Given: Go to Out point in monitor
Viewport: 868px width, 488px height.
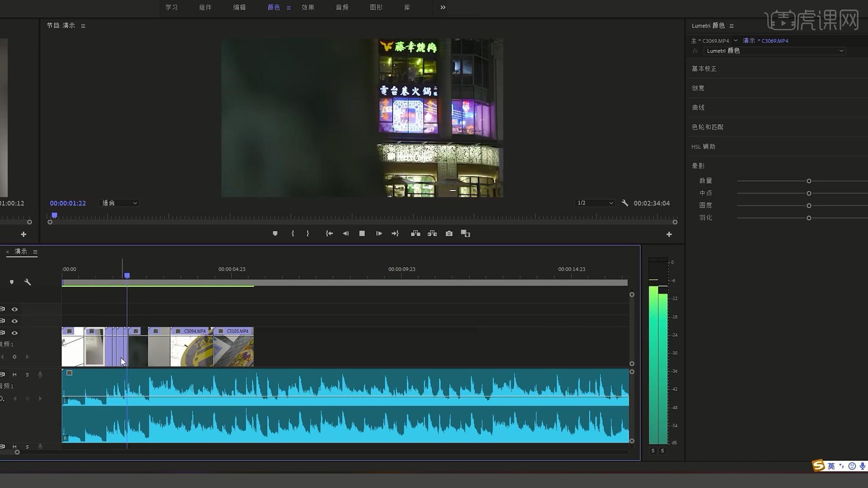Looking at the screenshot, I should 395,234.
